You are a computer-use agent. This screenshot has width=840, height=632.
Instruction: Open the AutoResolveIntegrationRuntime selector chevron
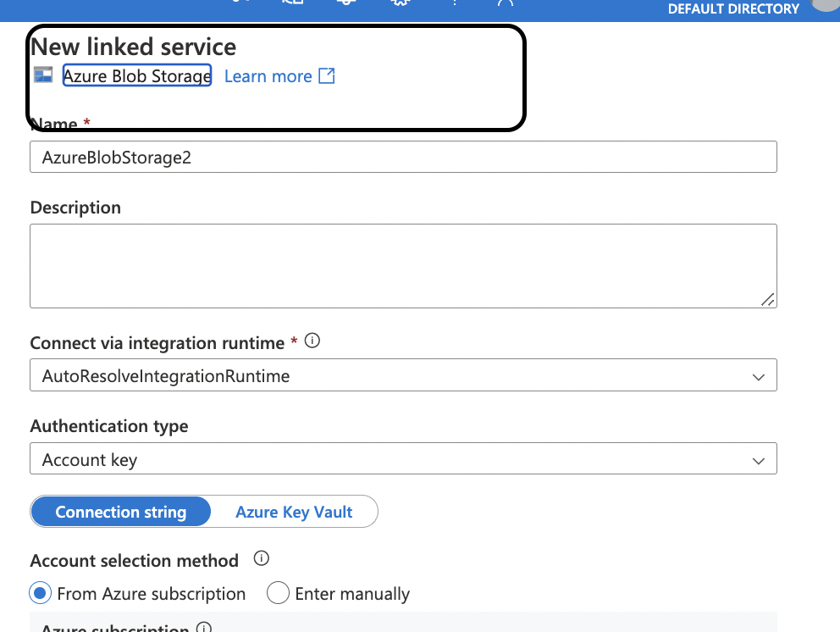758,374
